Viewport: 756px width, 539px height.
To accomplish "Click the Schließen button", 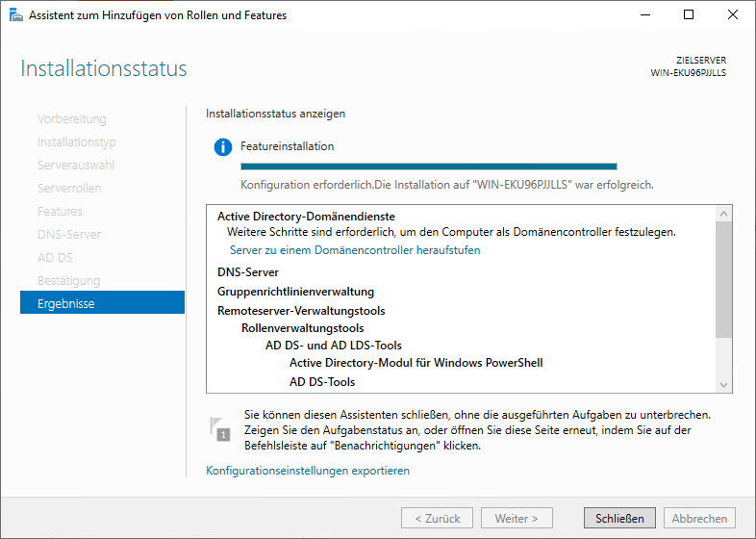I will [619, 518].
